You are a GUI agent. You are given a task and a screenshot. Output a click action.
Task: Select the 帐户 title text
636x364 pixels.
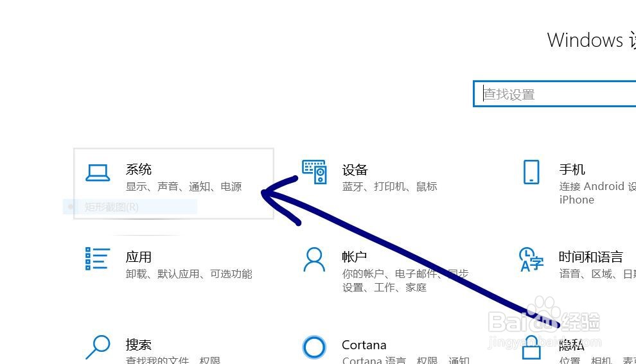click(x=355, y=257)
